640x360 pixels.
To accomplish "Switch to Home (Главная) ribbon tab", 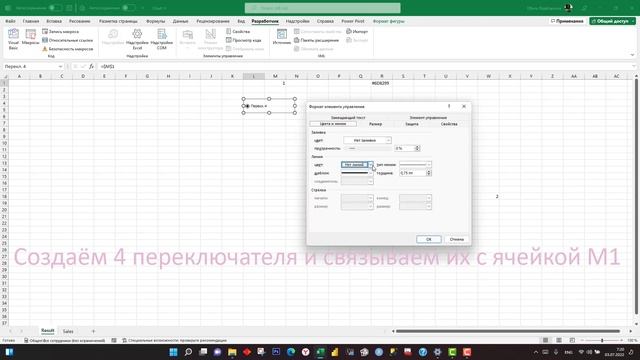I will click(x=31, y=21).
